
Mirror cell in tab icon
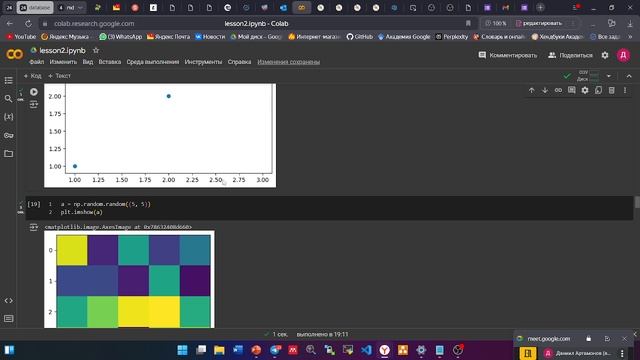(598, 90)
